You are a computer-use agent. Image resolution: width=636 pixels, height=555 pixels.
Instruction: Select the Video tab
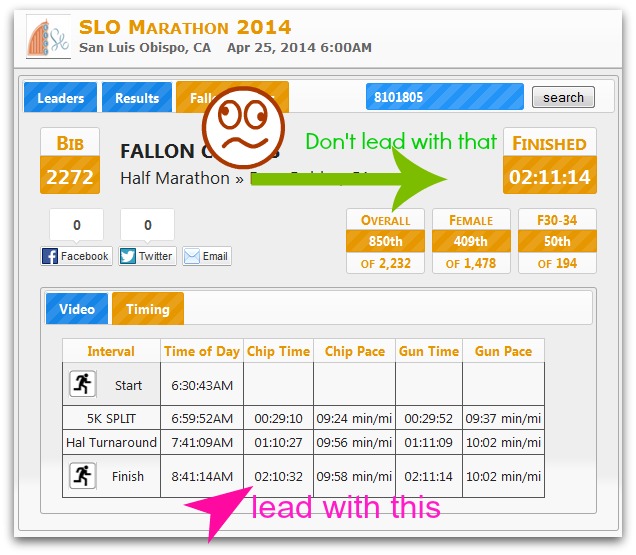click(x=77, y=309)
